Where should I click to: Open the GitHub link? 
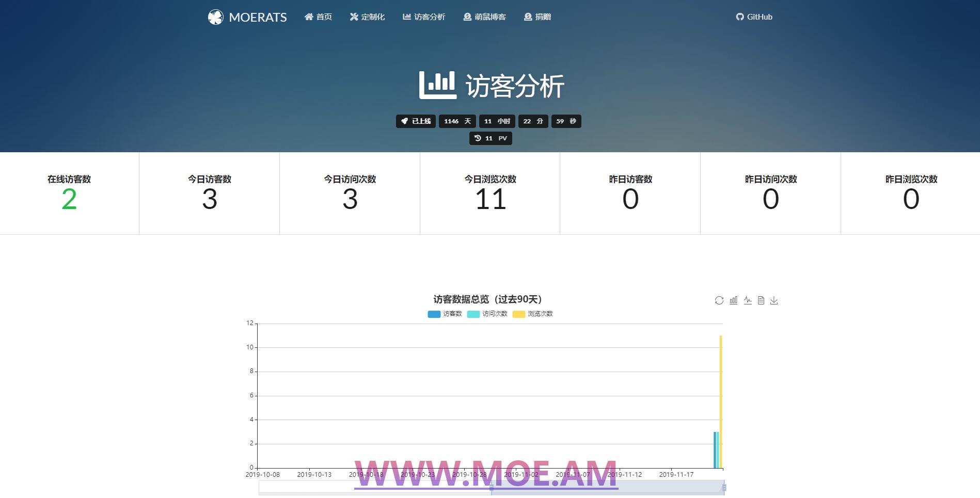(754, 17)
